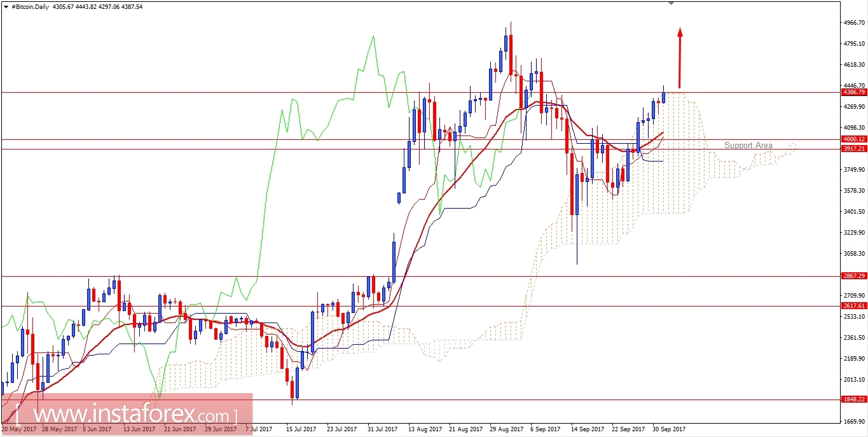Click the 21 Aug 2017 date label
This screenshot has width=868, height=437.
(465, 429)
